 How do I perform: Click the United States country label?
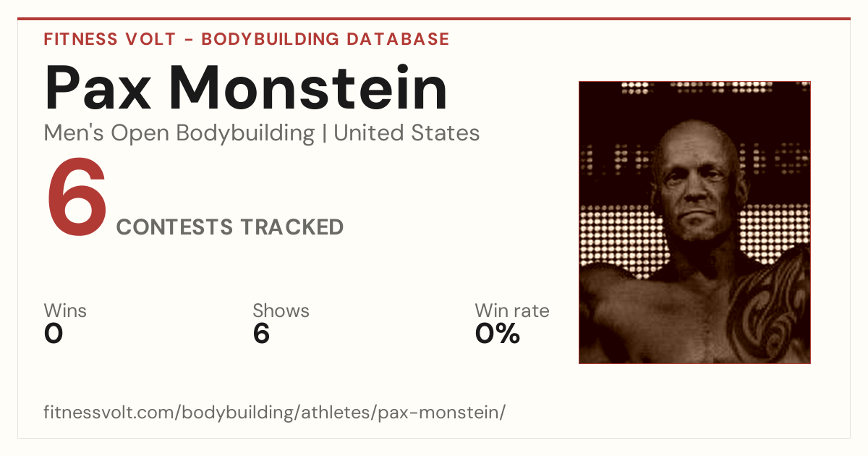[x=407, y=133]
